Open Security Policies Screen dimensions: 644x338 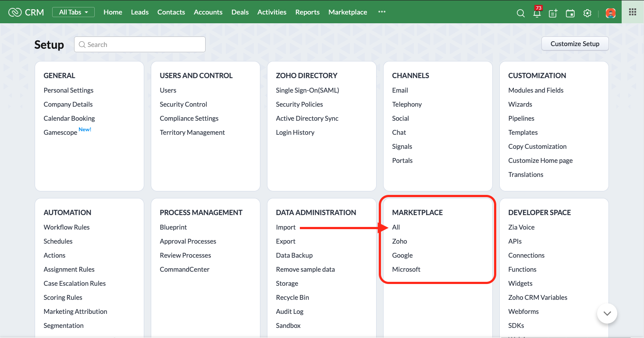[299, 104]
